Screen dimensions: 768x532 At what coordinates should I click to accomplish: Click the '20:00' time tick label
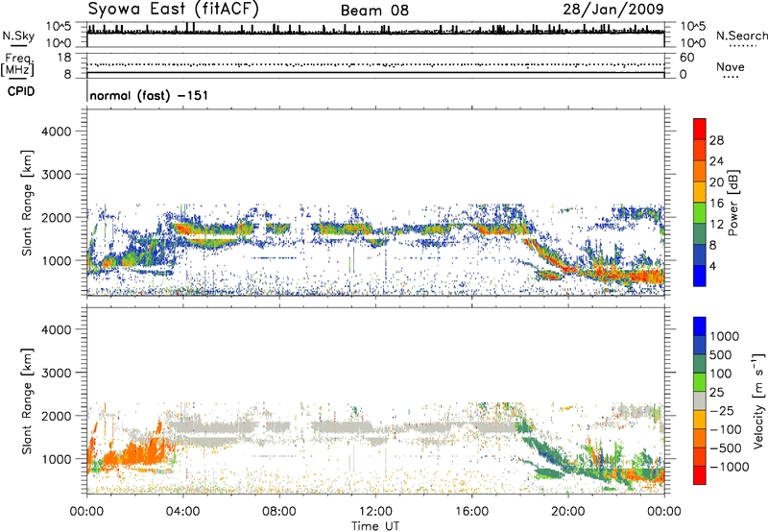click(x=568, y=512)
